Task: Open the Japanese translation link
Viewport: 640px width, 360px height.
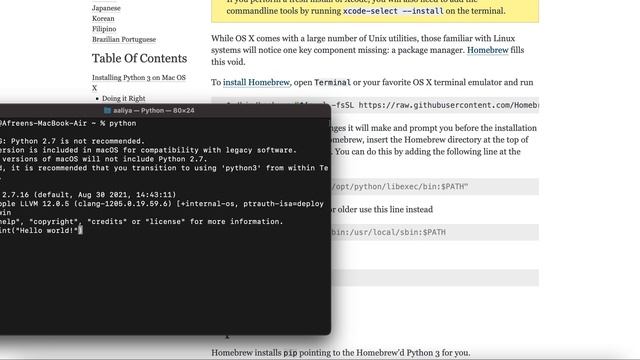Action: [x=106, y=8]
